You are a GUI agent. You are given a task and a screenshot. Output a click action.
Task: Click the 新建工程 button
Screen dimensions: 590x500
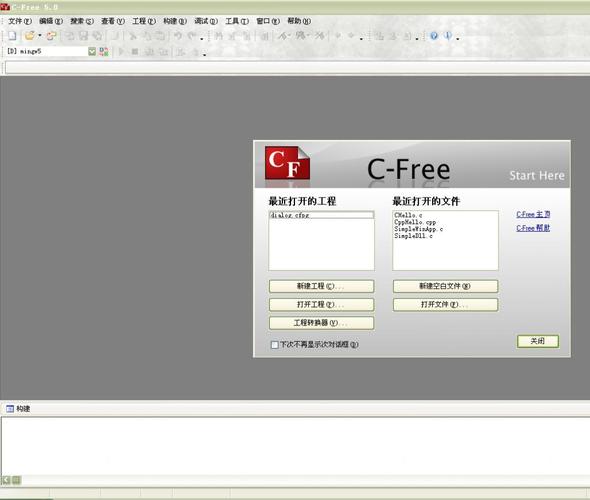[x=321, y=286]
